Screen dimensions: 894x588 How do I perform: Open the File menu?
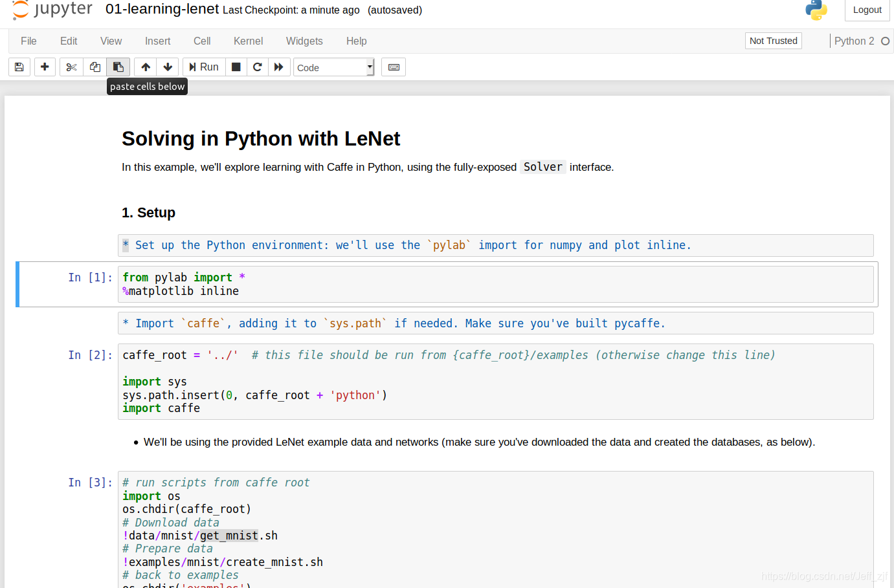coord(28,41)
